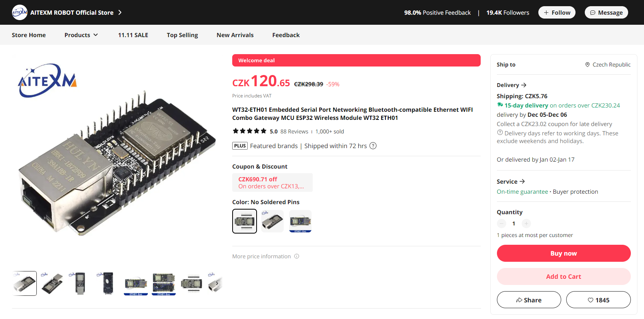Add the item to cart
This screenshot has width=644, height=319.
tap(563, 276)
